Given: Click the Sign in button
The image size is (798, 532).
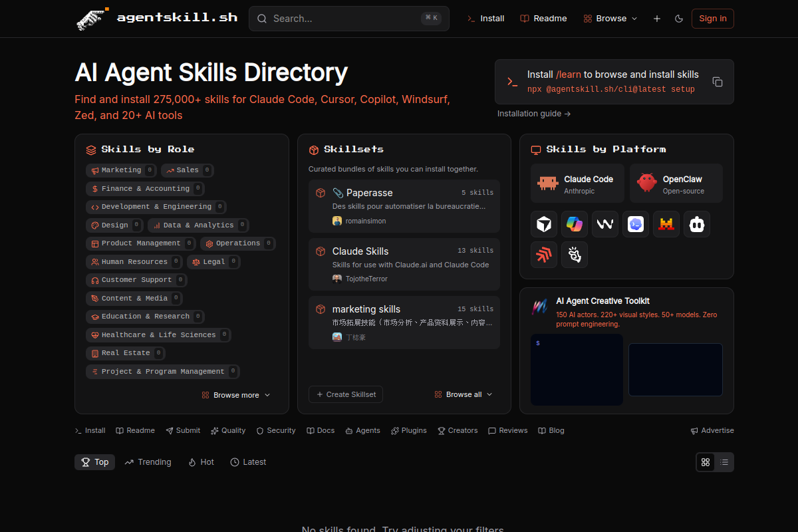Looking at the screenshot, I should 713,19.
